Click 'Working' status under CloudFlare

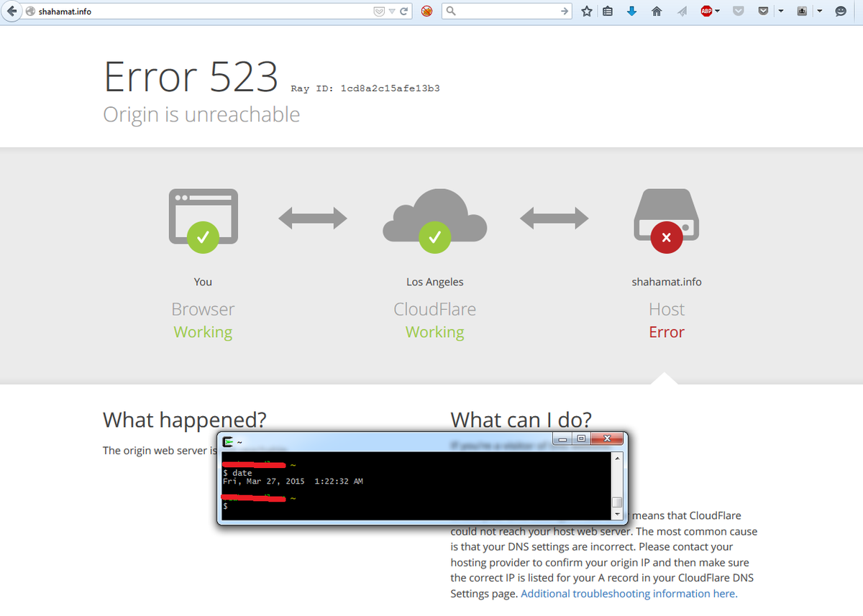tap(434, 332)
